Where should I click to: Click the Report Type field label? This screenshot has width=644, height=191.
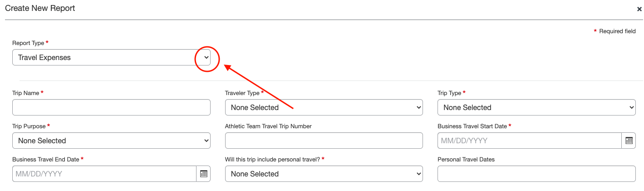28,43
